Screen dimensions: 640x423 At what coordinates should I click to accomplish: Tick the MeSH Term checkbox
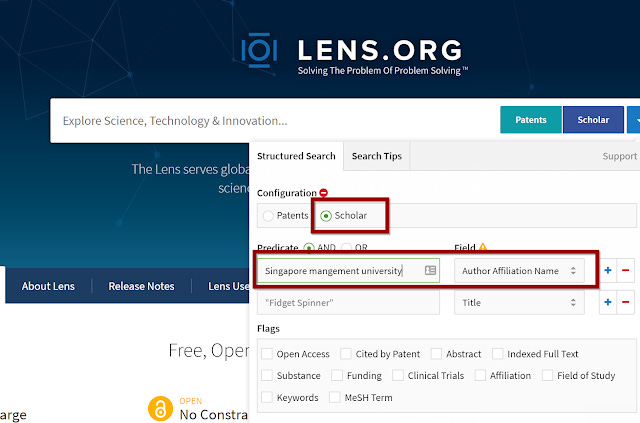point(335,397)
